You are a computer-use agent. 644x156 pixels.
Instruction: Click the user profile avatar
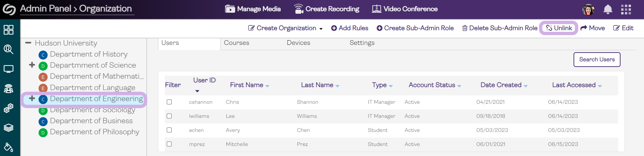coord(588,9)
